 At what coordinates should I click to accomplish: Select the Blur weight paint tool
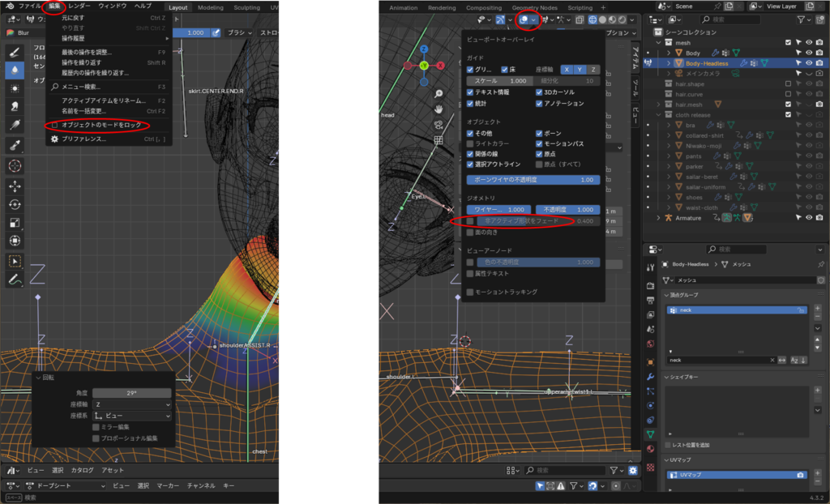pos(15,70)
